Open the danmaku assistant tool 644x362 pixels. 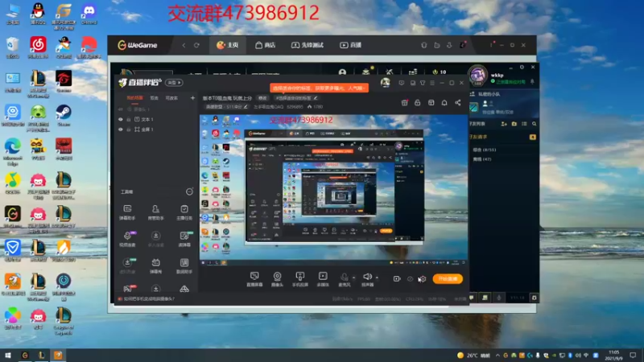click(127, 212)
